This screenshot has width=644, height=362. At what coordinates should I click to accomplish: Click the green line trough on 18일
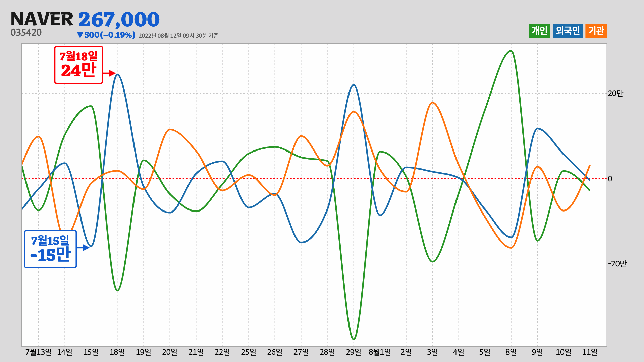(x=117, y=290)
